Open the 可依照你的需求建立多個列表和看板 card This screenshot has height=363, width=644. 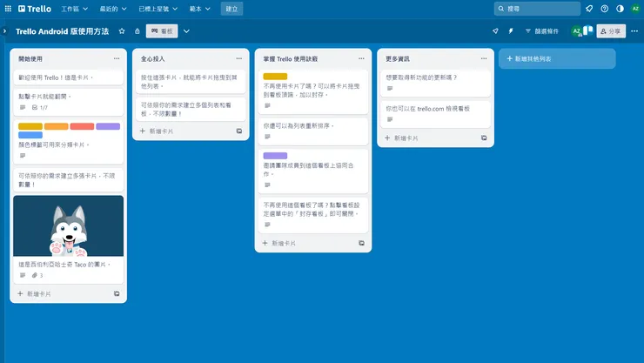[x=191, y=109]
